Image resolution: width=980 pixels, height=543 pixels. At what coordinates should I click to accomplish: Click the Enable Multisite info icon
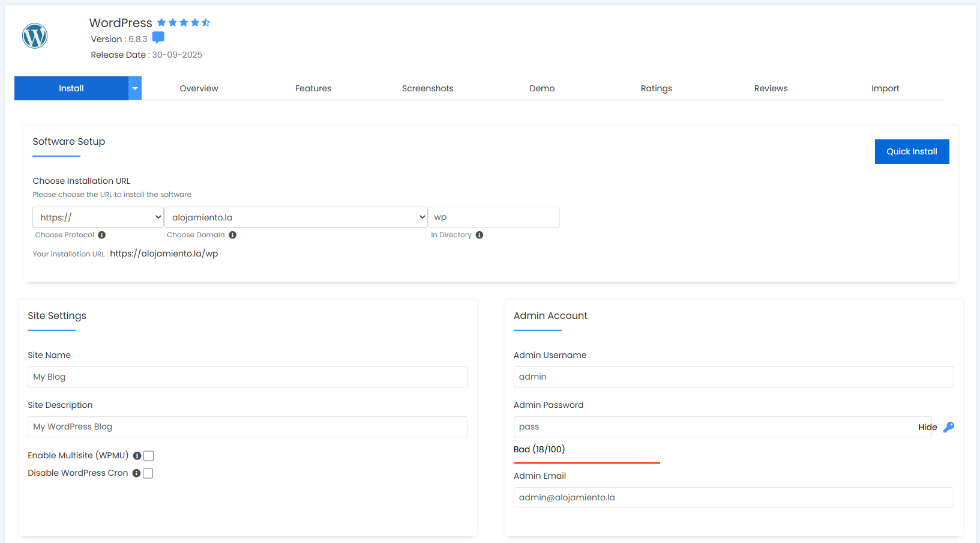tap(137, 456)
